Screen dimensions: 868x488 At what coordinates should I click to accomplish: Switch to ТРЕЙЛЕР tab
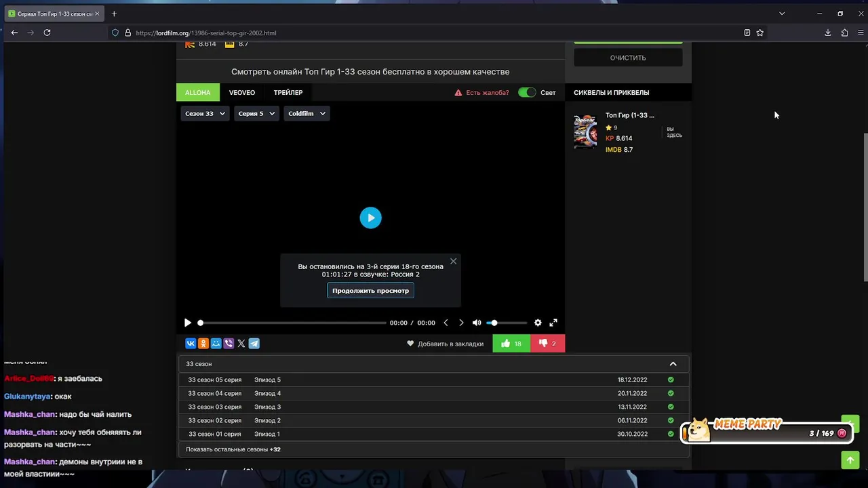click(x=288, y=93)
